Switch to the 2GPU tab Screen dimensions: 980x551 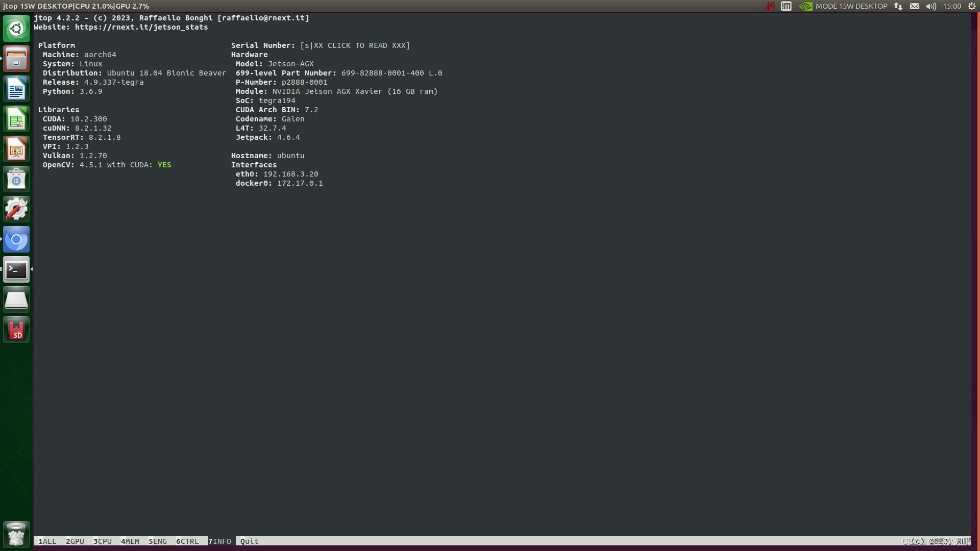[75, 541]
